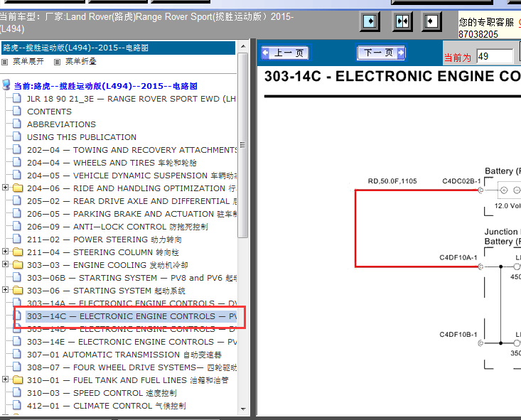This screenshot has height=420, width=521.
Task: Open 303-14E Electronic Engine Controls entry
Action: tap(132, 342)
